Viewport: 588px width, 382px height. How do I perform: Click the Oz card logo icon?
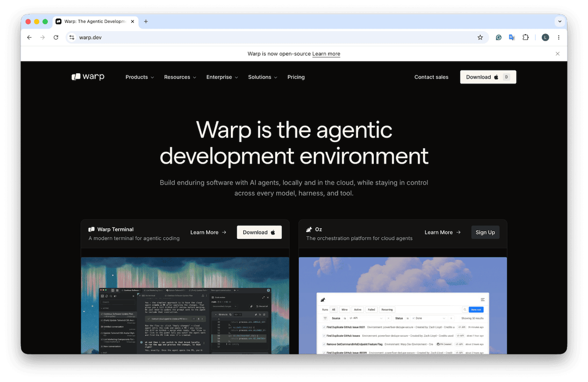click(309, 229)
